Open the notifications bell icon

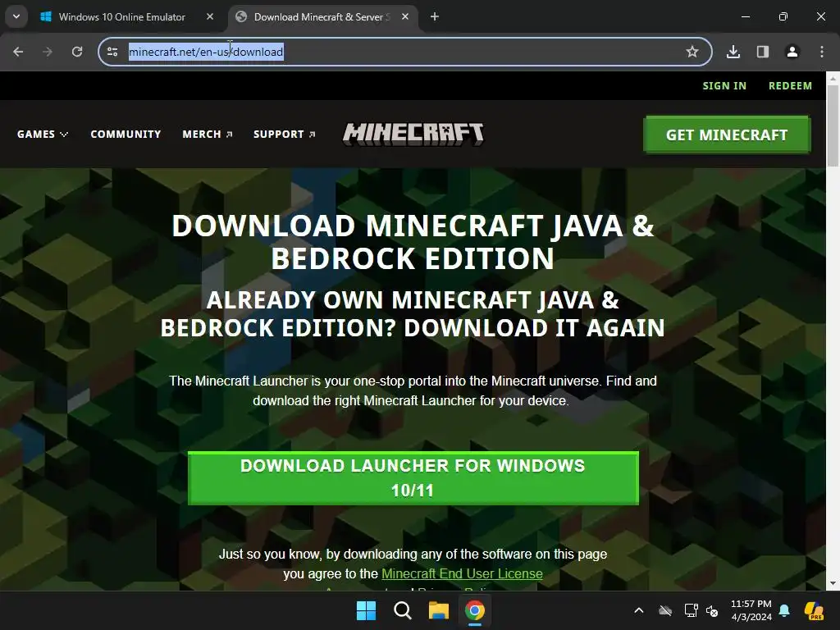point(784,610)
